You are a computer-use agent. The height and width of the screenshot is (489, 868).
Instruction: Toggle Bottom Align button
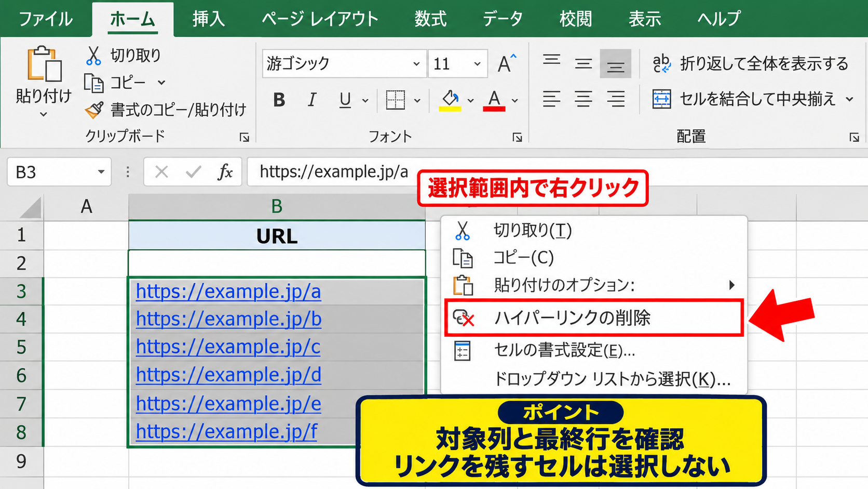click(x=616, y=63)
